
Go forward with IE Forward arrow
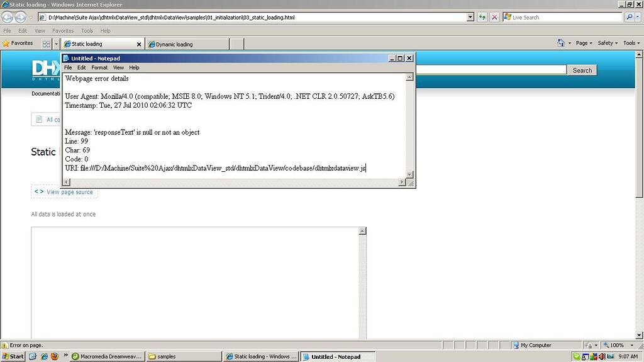(20, 17)
